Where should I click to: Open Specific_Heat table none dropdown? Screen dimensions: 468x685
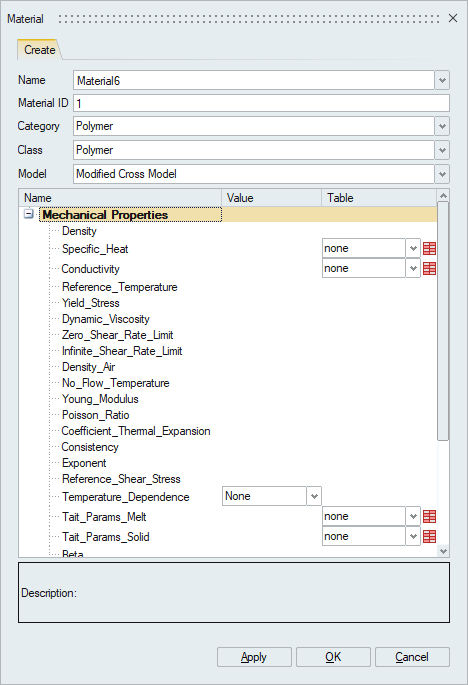(x=413, y=249)
